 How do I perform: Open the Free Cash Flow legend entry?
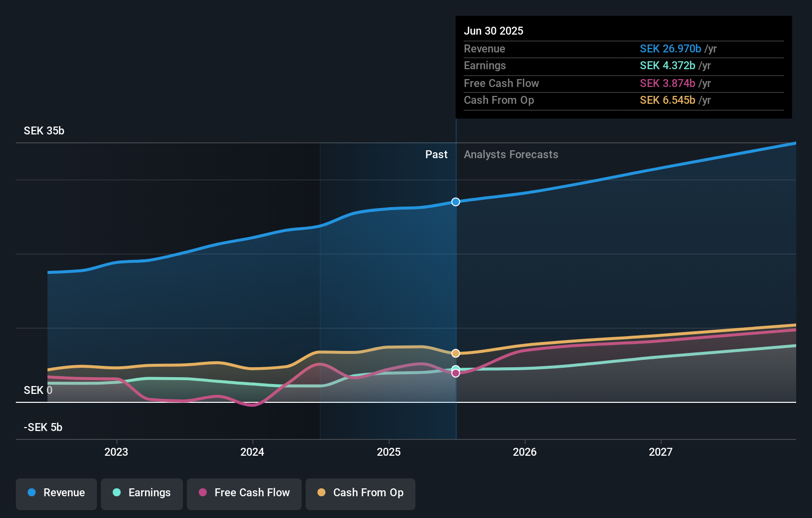click(x=244, y=494)
